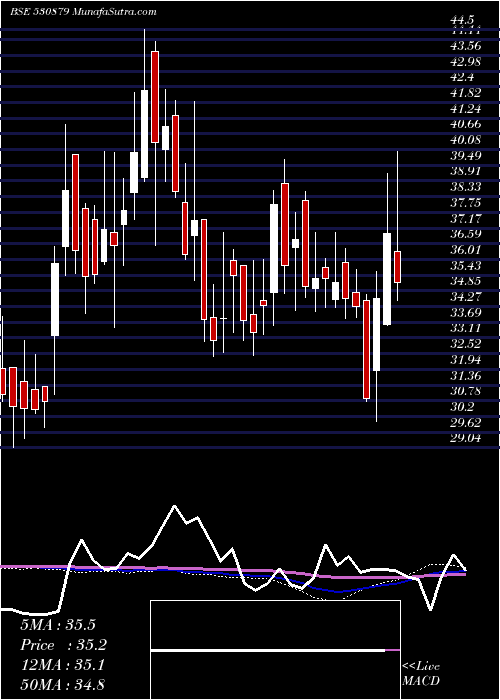Click the 35.43 price axis label
The width and height of the screenshot is (500, 700).
[465, 265]
